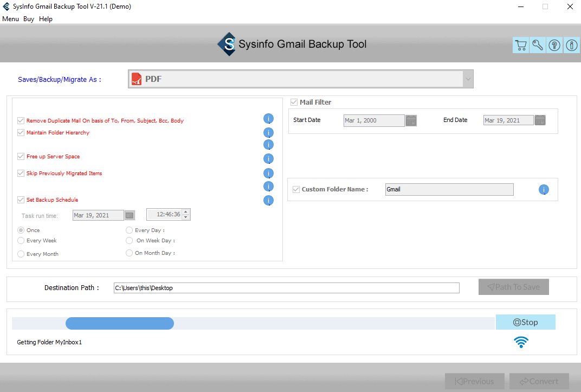Click the Destination Path field
Screen dimensions: 581x392
point(286,288)
